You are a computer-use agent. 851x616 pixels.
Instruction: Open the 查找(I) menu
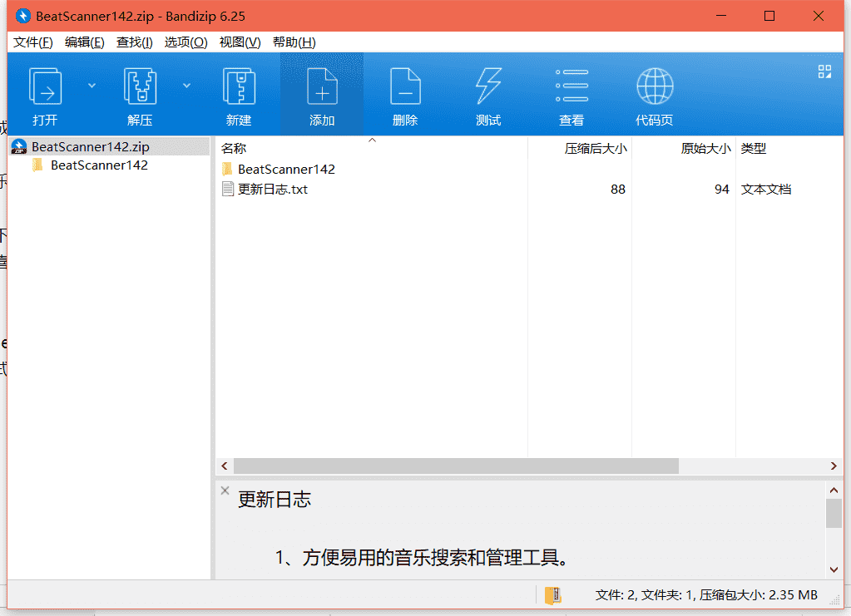tap(135, 42)
